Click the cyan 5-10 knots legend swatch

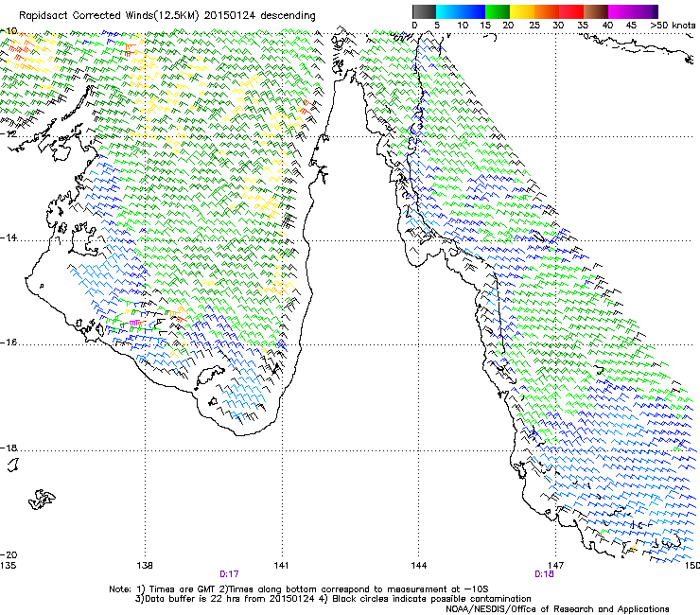pos(448,11)
